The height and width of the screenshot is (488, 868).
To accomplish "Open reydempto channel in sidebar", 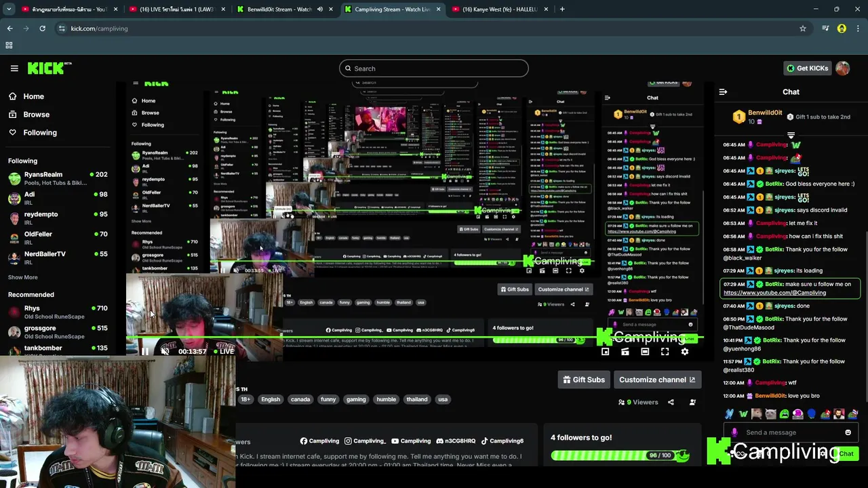I will 58,218.
